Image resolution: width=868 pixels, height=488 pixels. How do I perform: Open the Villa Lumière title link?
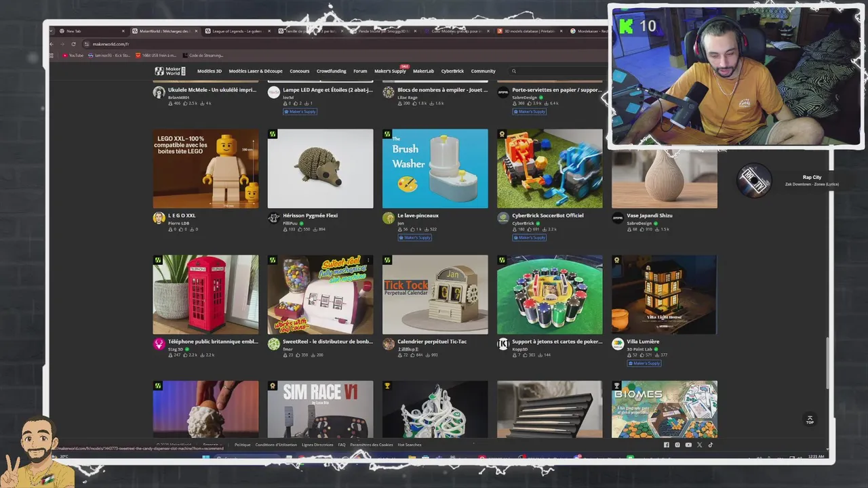coord(642,342)
